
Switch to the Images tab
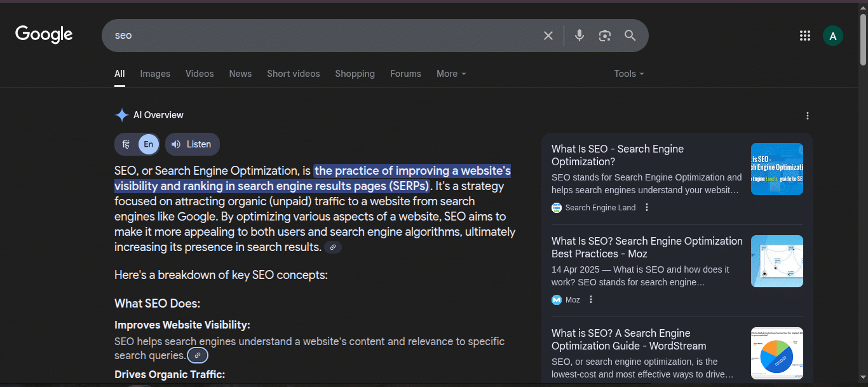coord(155,74)
